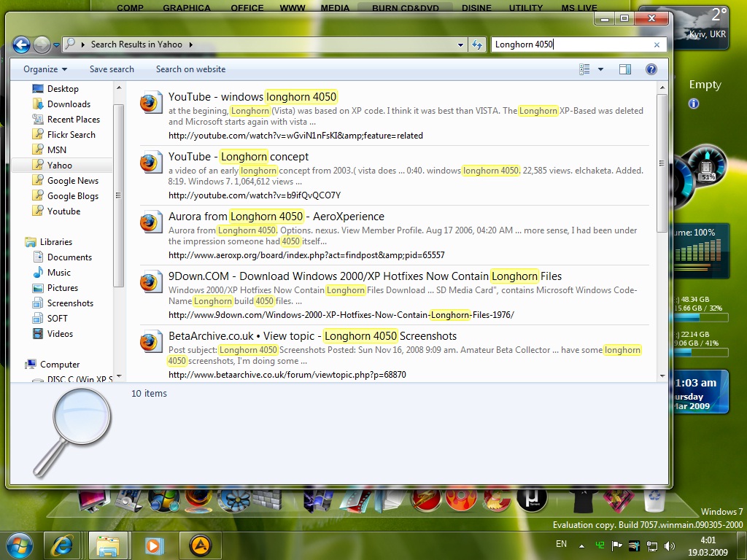Select the MSN search connector

pos(56,150)
